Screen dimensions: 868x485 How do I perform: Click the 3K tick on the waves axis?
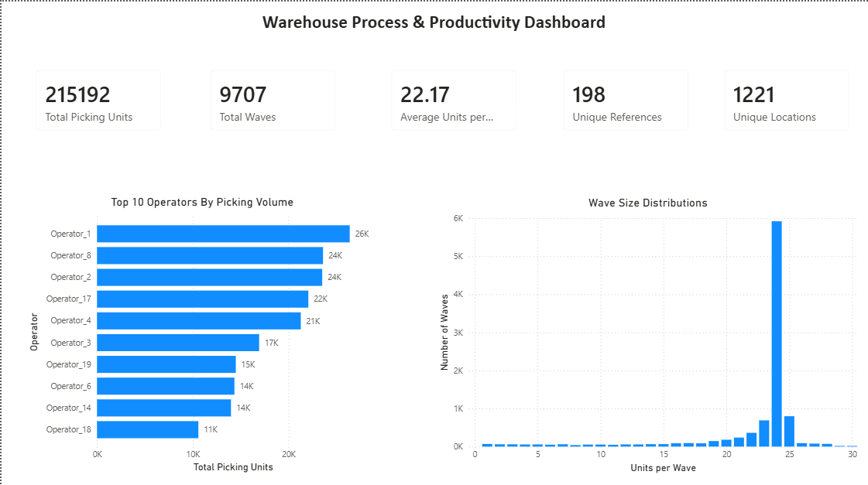[x=458, y=333]
